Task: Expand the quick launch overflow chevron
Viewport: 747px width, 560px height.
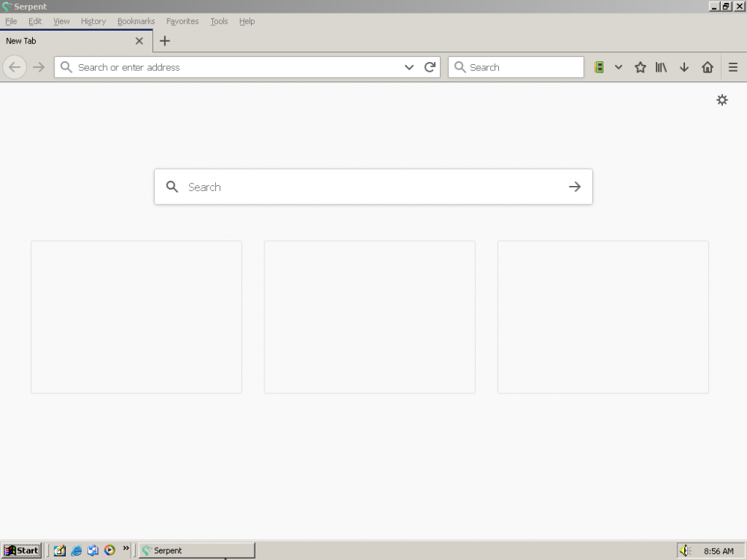Action: 125,549
